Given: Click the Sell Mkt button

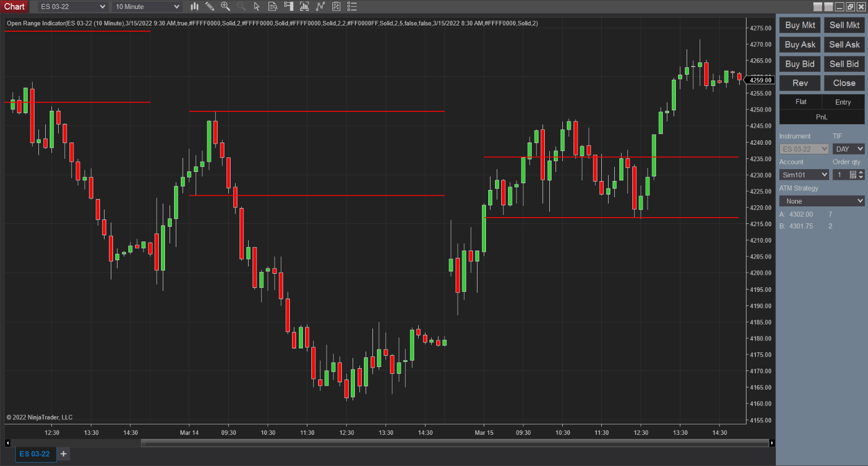Looking at the screenshot, I should point(844,25).
